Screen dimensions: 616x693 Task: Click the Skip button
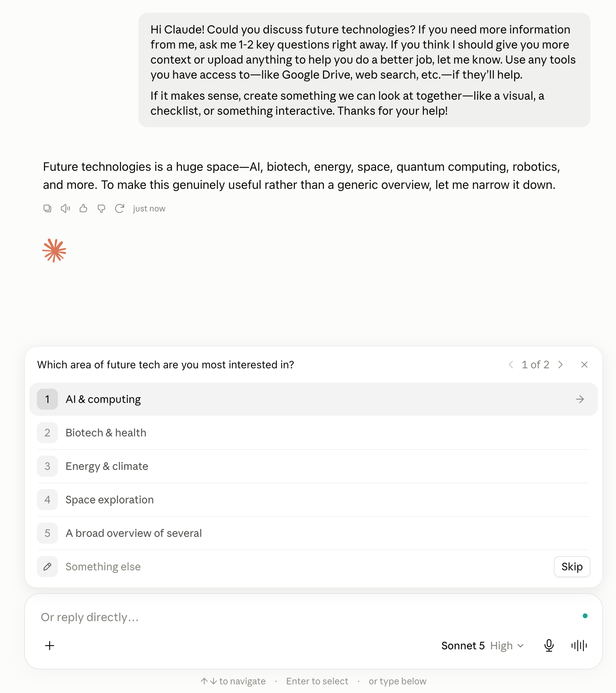point(572,567)
